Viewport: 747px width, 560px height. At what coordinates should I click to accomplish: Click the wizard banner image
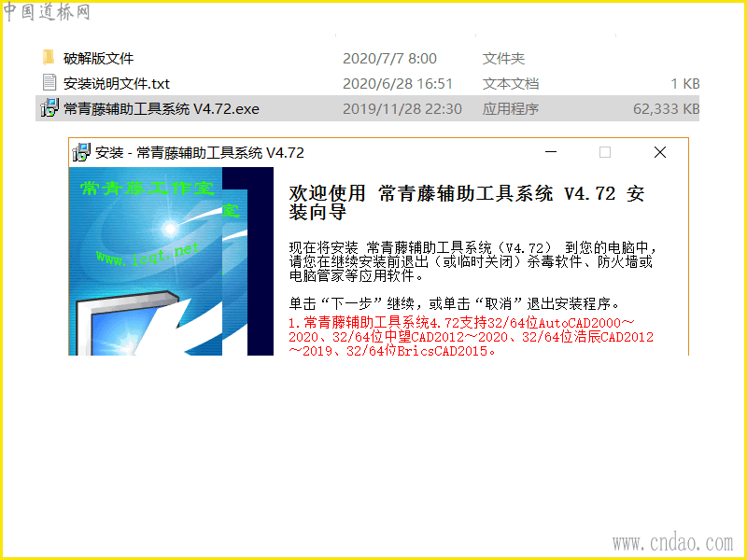pos(172,261)
